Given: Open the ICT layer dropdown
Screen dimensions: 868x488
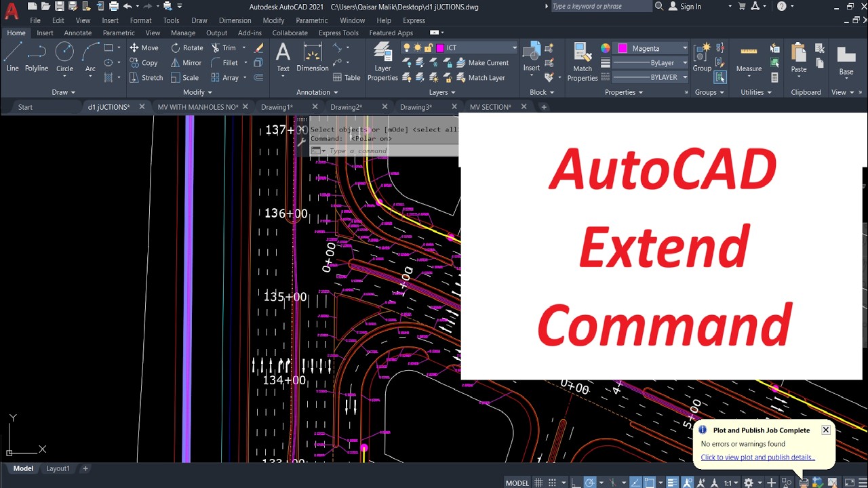Looking at the screenshot, I should (x=515, y=48).
